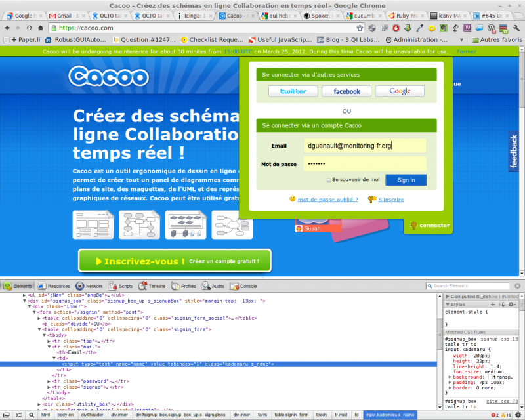Open the Autres favoris bookmarks folder
Screen dimensions: 525x420
[497, 40]
